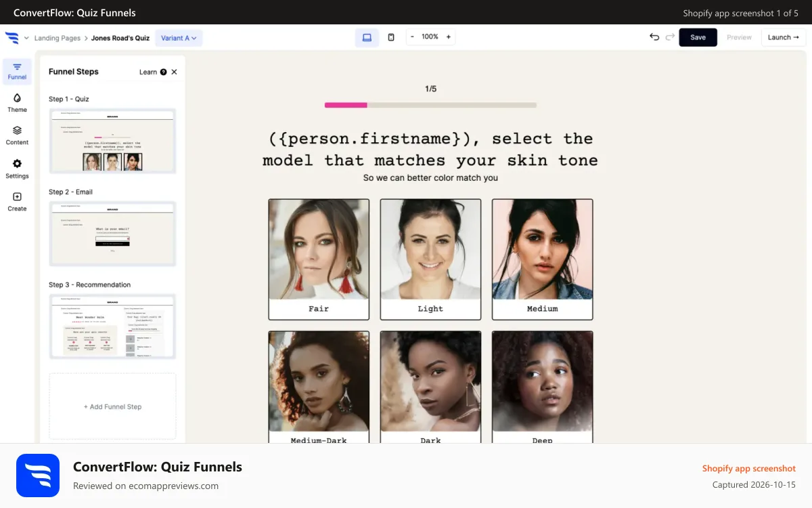Image resolution: width=812 pixels, height=508 pixels.
Task: Switch to desktop preview mode
Action: pyautogui.click(x=367, y=37)
